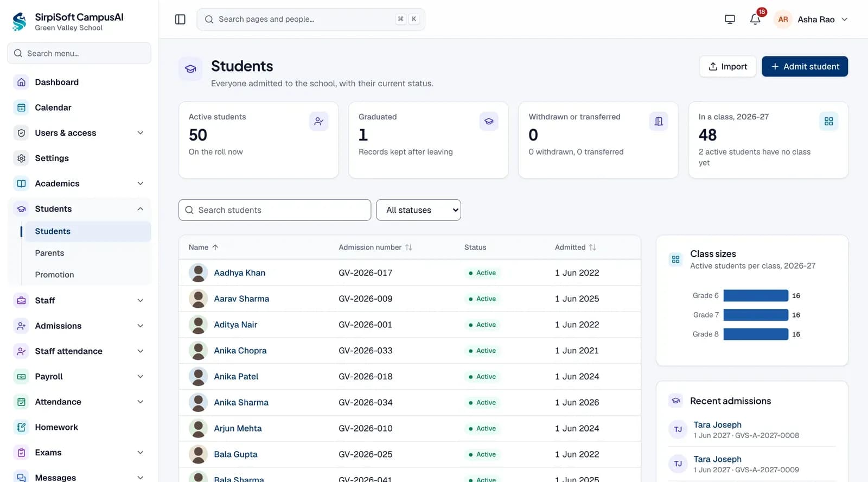Click the Import button
The image size is (868, 482).
click(x=727, y=67)
